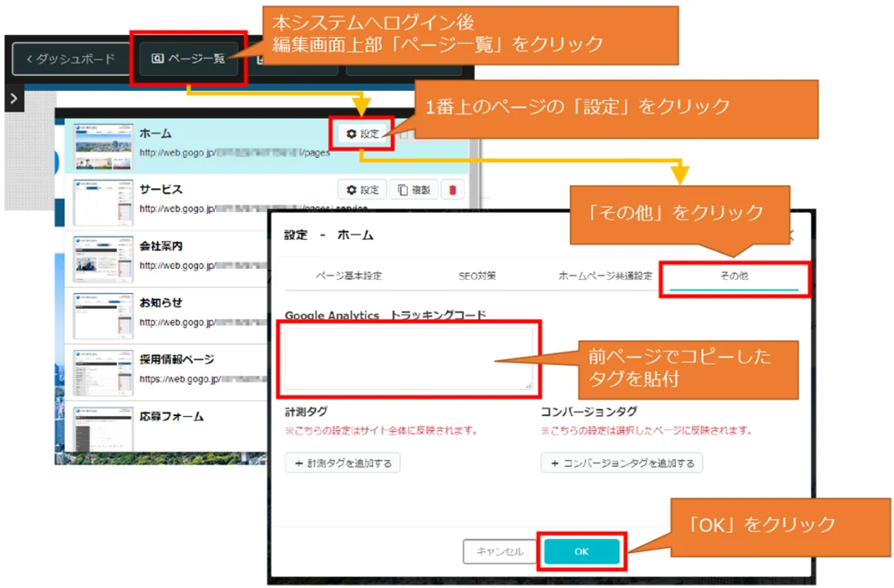The width and height of the screenshot is (894, 588).
Task: Switch to the ページ基本設定 tab
Action: (348, 276)
